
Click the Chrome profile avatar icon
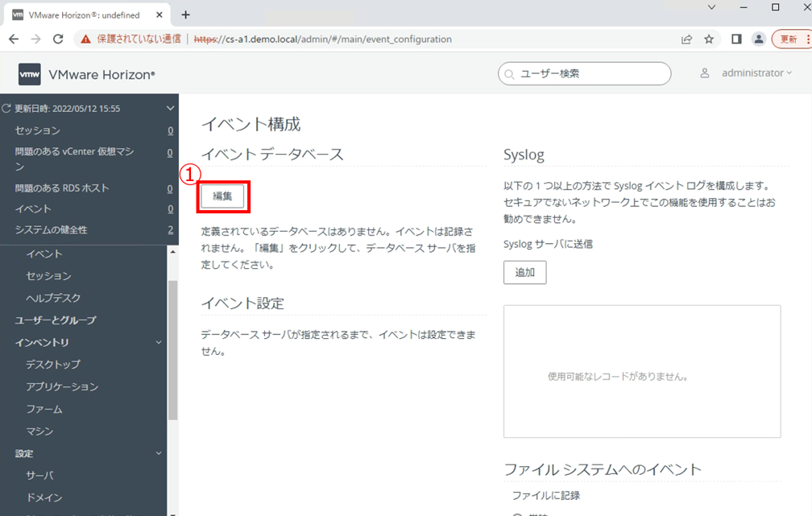(x=758, y=39)
